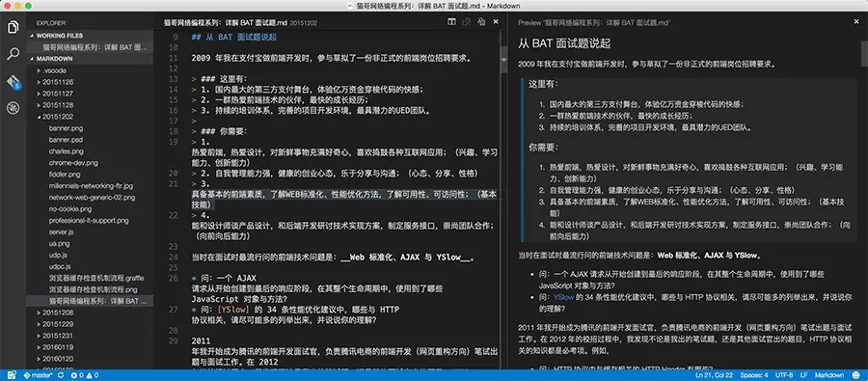Screen dimensions: 868x381
Task: Collapse the MARKDOWN folder section
Action: point(91,59)
